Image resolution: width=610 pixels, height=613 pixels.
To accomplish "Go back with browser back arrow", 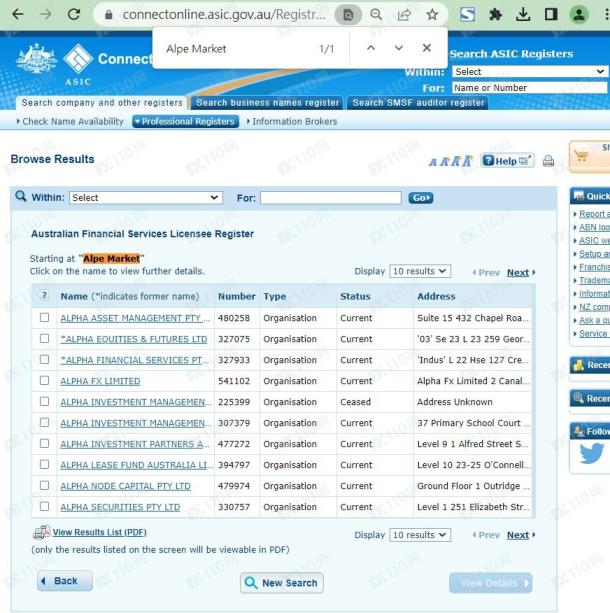I will 18,15.
